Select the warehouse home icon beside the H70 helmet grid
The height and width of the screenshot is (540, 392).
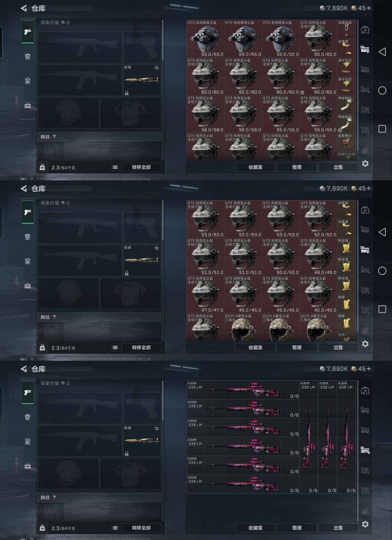pyautogui.click(x=365, y=30)
